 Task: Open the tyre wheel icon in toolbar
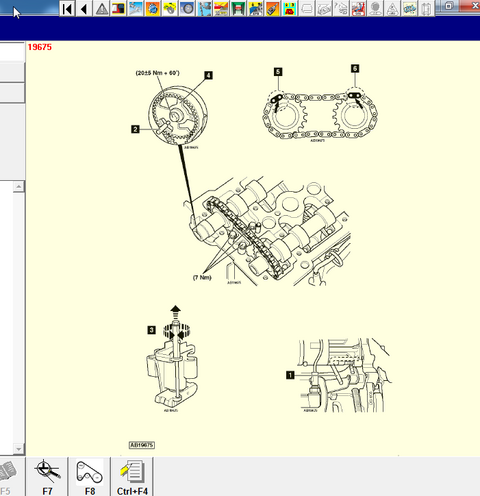[x=187, y=8]
